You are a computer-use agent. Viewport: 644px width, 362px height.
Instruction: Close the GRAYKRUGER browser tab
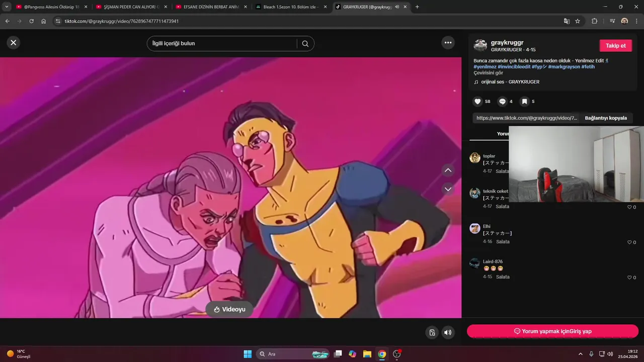(x=406, y=7)
